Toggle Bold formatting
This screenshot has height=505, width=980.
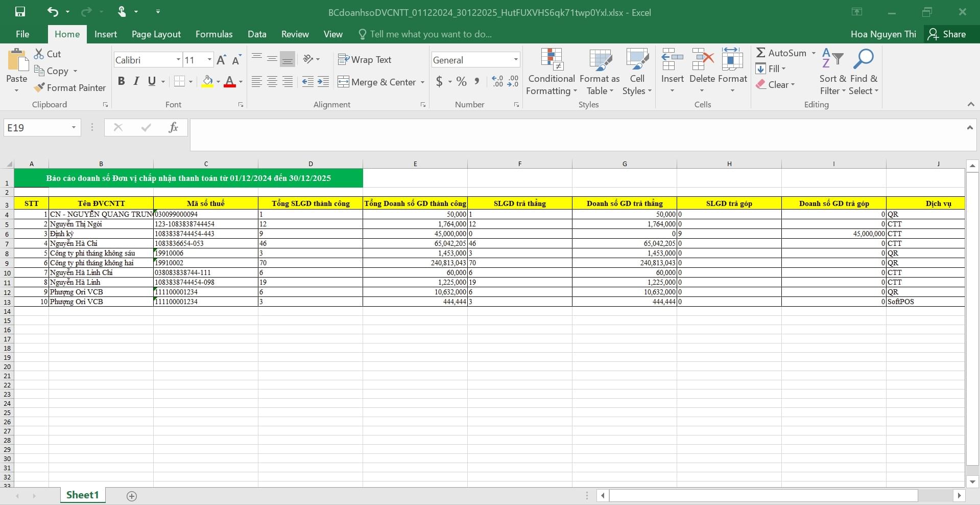tap(121, 81)
